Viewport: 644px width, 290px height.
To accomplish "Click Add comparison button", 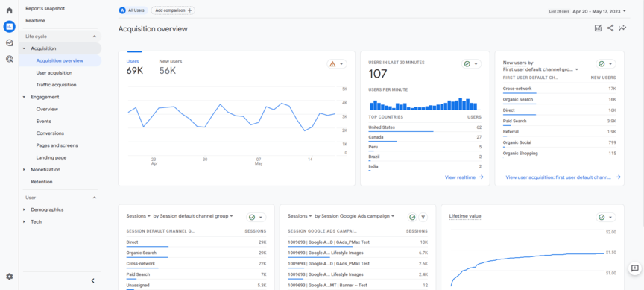I will click(173, 10).
